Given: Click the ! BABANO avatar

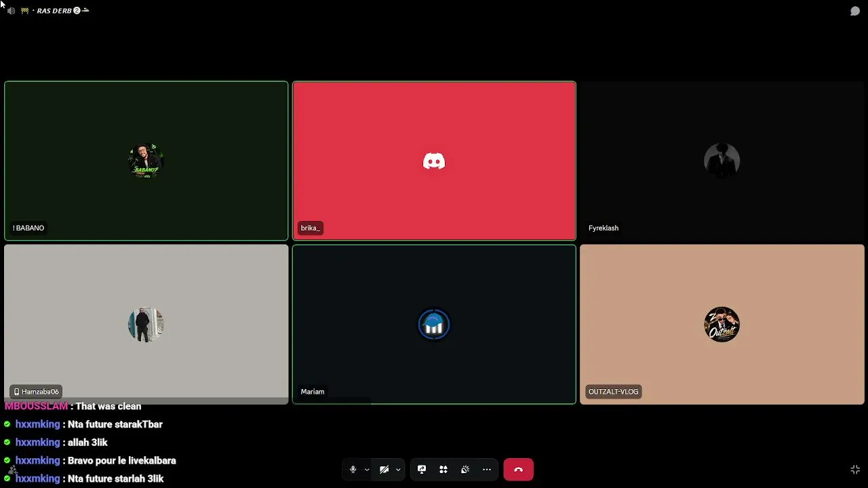Looking at the screenshot, I should click(146, 161).
